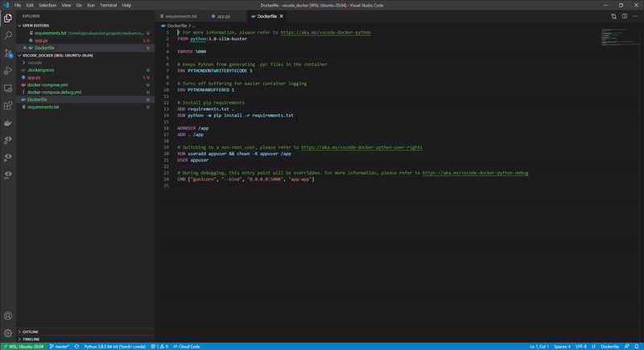644x350 pixels.
Task: Click the Manage gear icon
Action: coord(8,332)
